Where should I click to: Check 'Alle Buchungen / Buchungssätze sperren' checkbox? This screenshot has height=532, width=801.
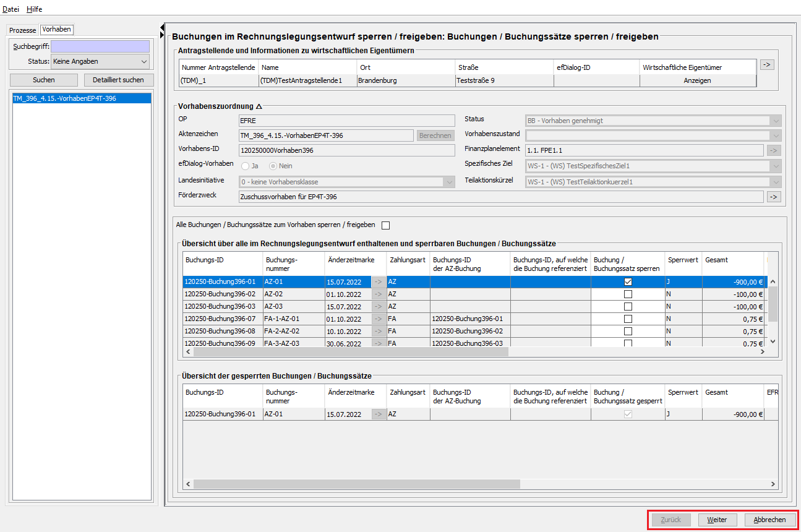click(386, 225)
